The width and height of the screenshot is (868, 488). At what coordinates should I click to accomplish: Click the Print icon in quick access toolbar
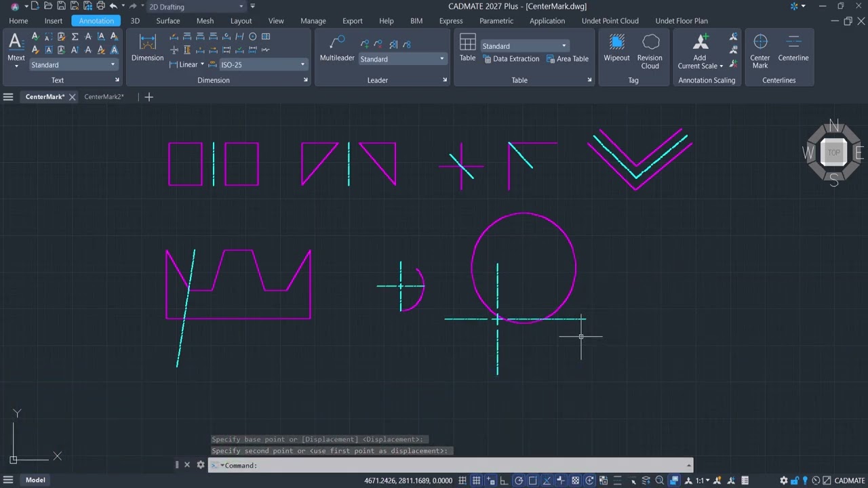click(100, 6)
